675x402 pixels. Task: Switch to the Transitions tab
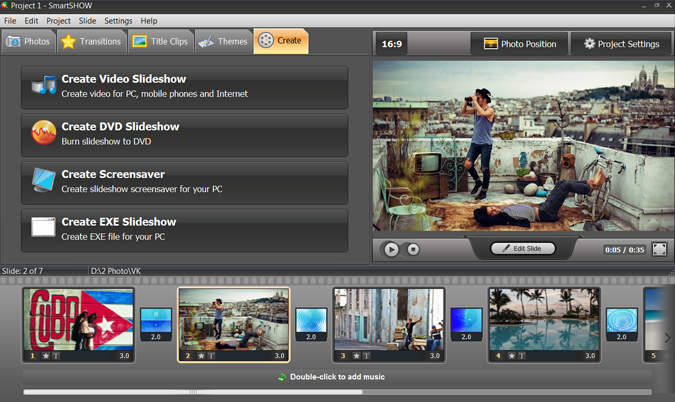coord(92,41)
